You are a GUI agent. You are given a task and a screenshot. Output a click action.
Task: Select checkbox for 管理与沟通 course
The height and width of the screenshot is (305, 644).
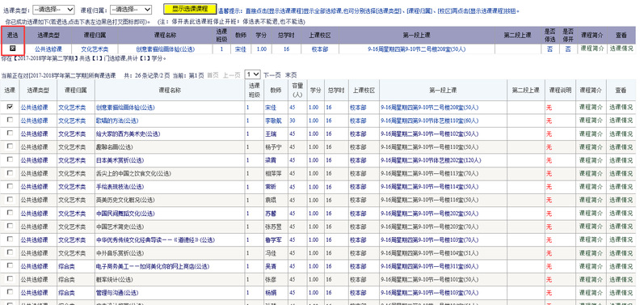point(10,293)
